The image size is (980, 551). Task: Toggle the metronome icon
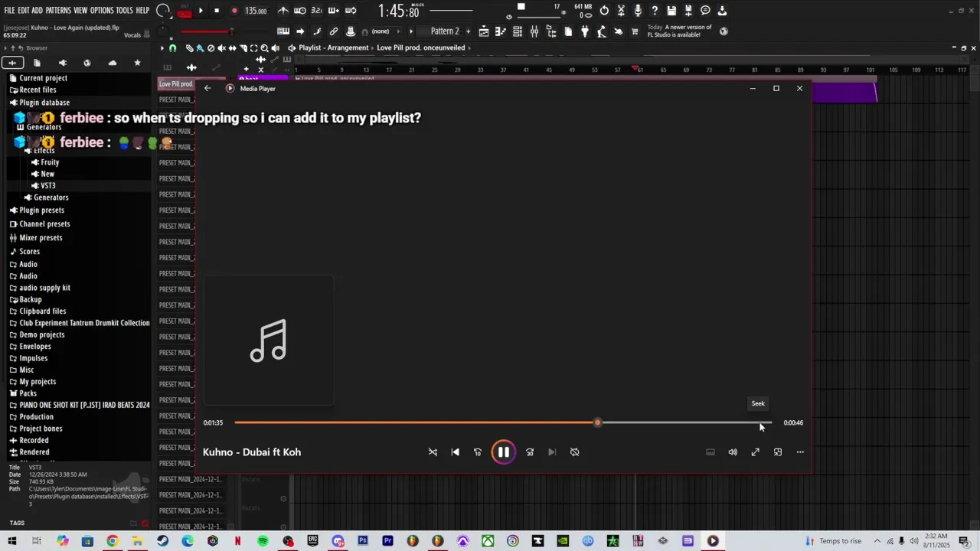click(x=283, y=11)
